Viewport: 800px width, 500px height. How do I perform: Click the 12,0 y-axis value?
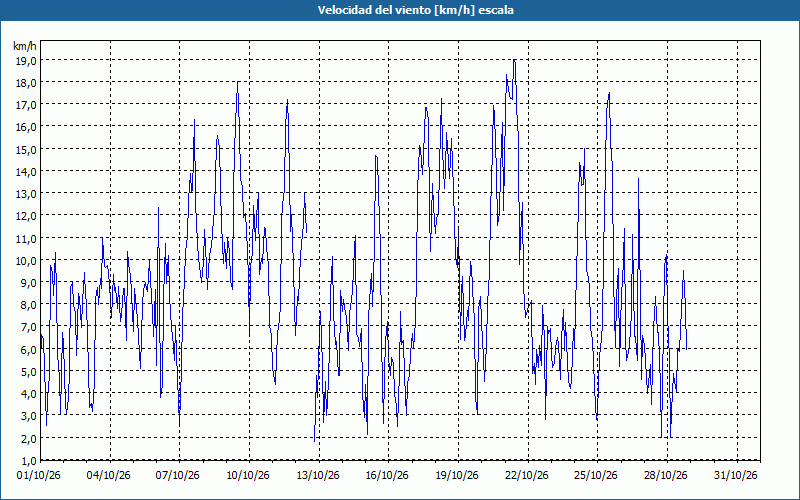(x=27, y=215)
